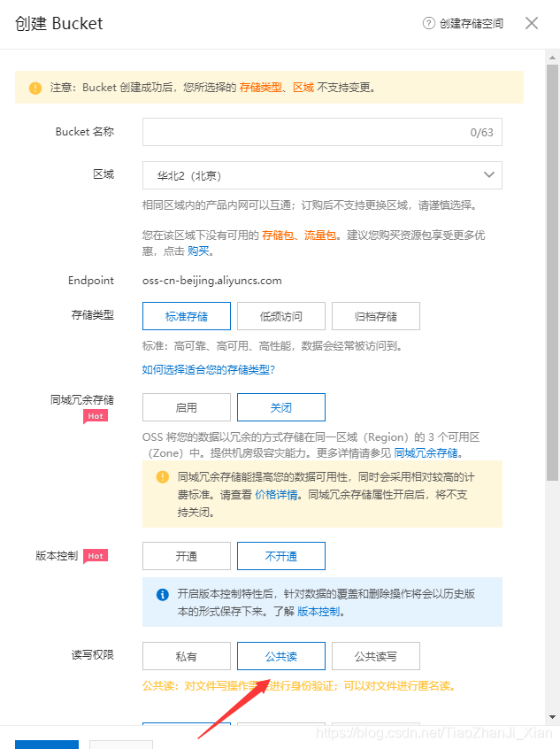Close the 创建 Bucket dialog
The width and height of the screenshot is (560, 749).
(x=532, y=23)
